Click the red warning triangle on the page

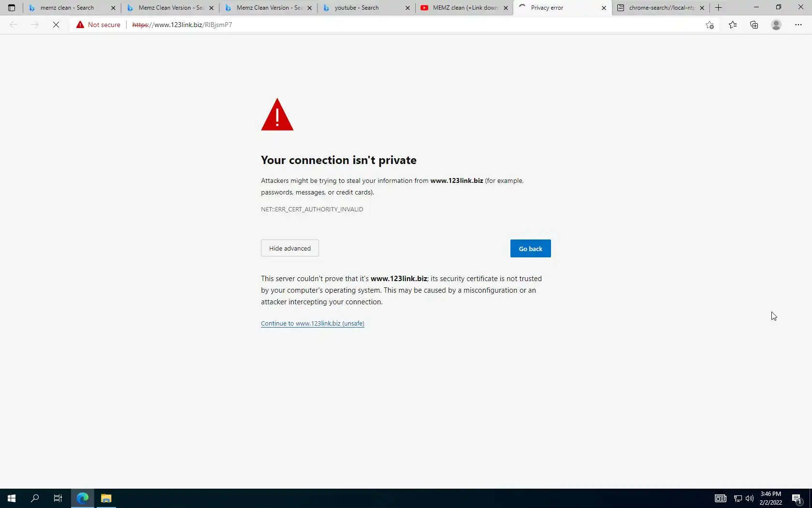[277, 115]
